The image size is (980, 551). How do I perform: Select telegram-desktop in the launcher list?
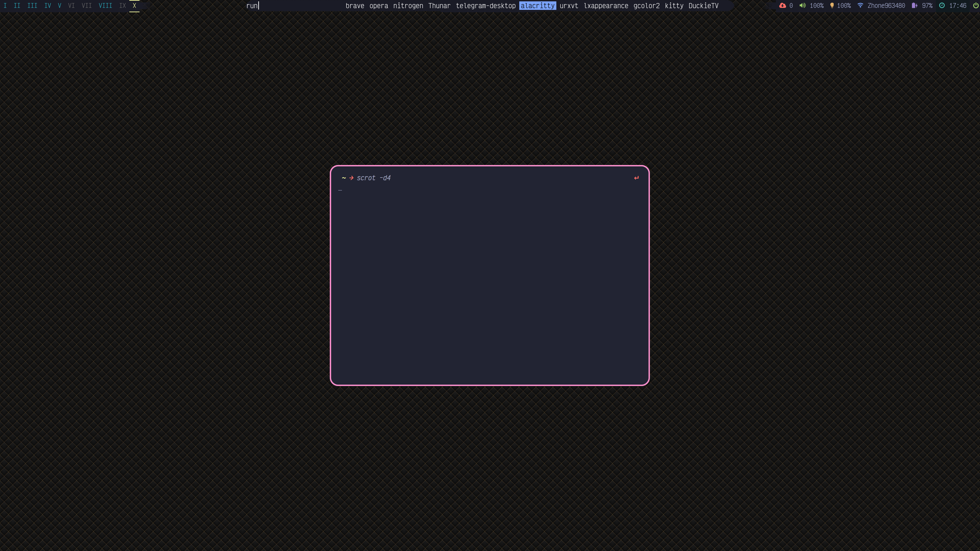[486, 6]
